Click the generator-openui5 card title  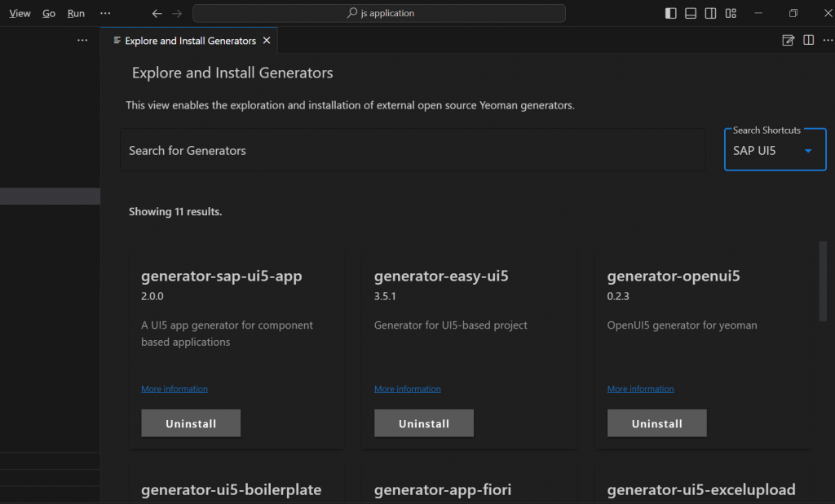coord(673,276)
